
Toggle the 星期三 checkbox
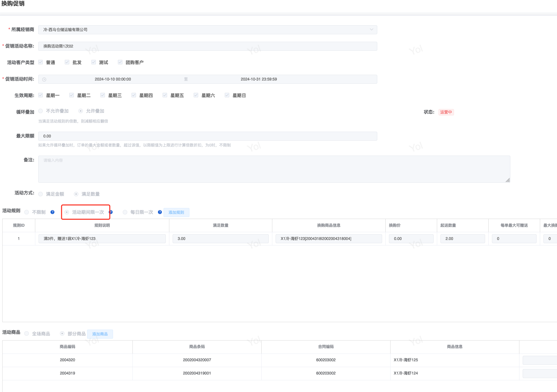coord(103,95)
